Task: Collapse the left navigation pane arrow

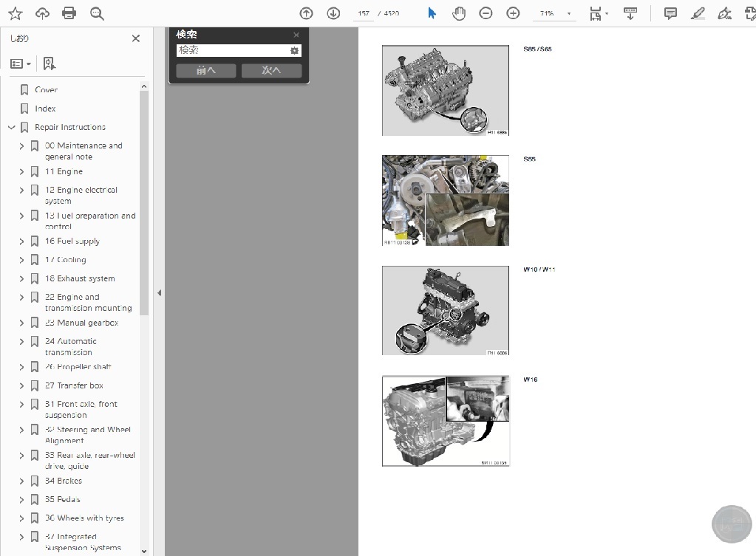Action: (x=159, y=293)
